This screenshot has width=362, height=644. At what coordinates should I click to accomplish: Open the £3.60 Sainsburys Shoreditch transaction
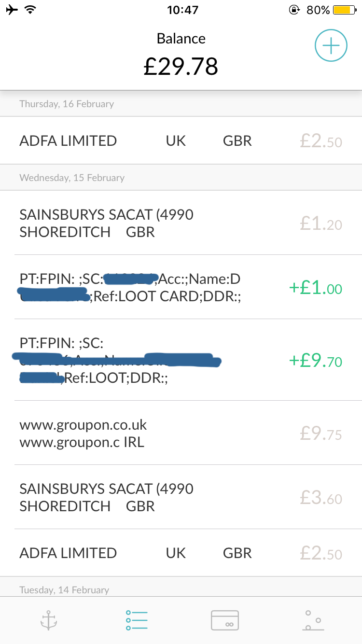pyautogui.click(x=181, y=497)
